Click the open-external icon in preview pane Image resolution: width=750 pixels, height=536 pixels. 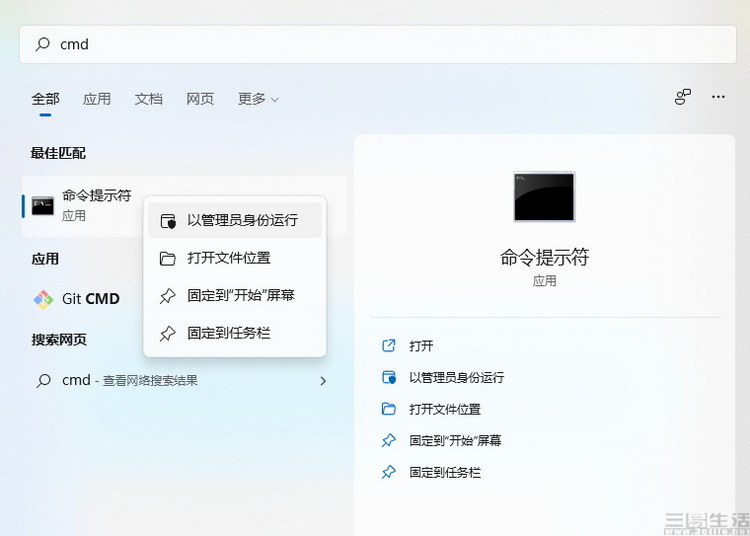click(x=389, y=345)
